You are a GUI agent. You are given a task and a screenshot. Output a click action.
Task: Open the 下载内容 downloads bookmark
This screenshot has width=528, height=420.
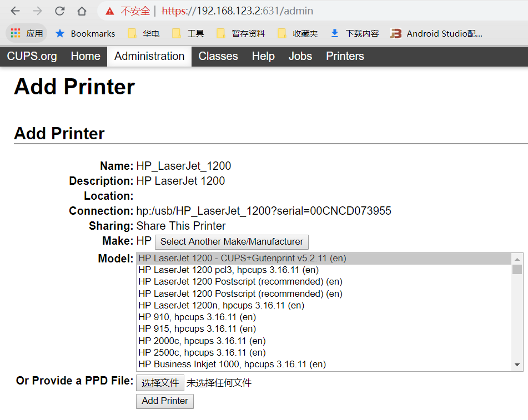355,34
